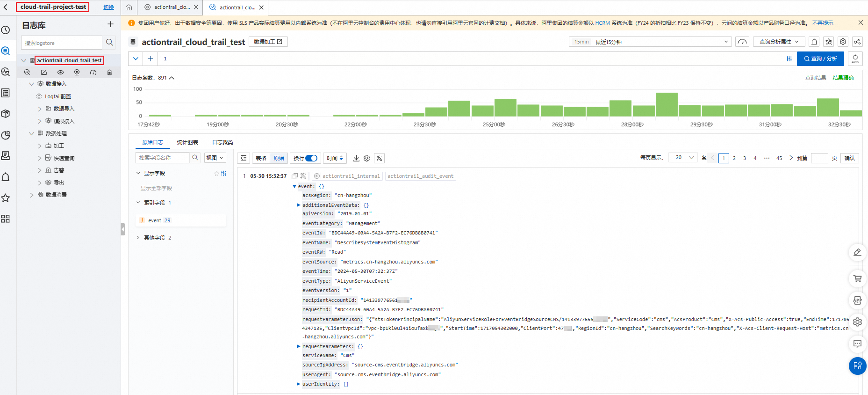Click the blue field settings sliders icon beside 显示字段
Screen dimensions: 868x395
pos(224,173)
